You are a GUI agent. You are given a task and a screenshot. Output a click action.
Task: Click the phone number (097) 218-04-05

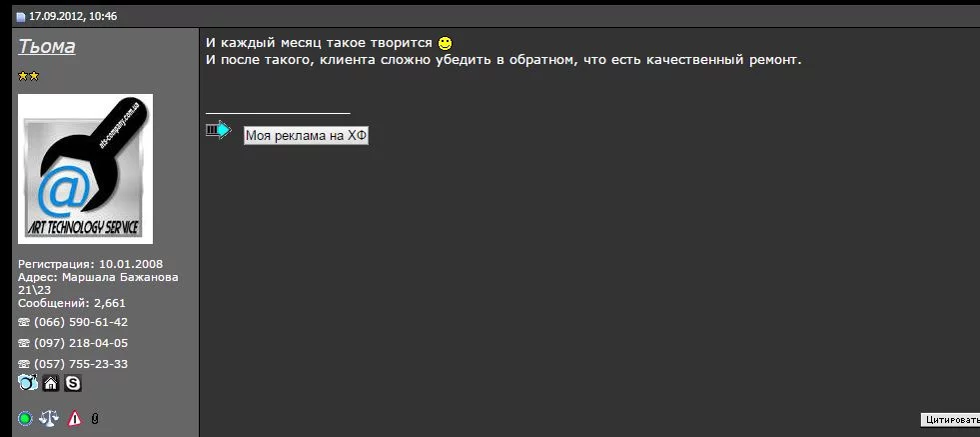(81, 343)
